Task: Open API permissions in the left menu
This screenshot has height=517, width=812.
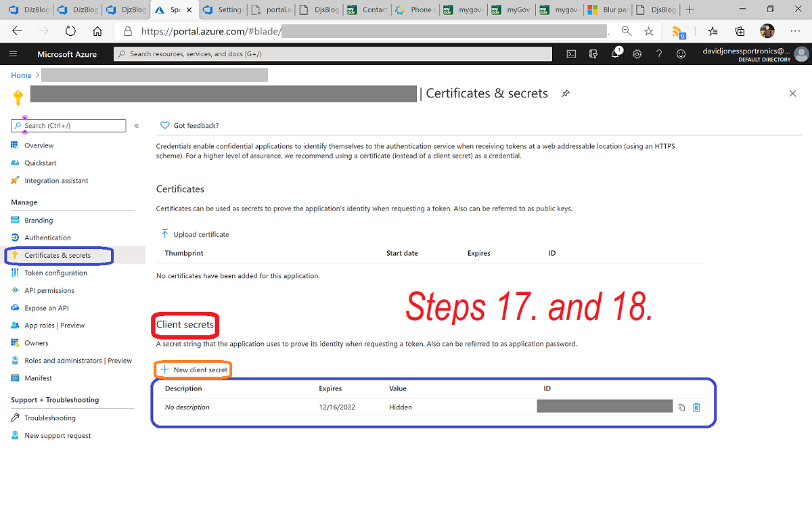Action: pos(49,290)
